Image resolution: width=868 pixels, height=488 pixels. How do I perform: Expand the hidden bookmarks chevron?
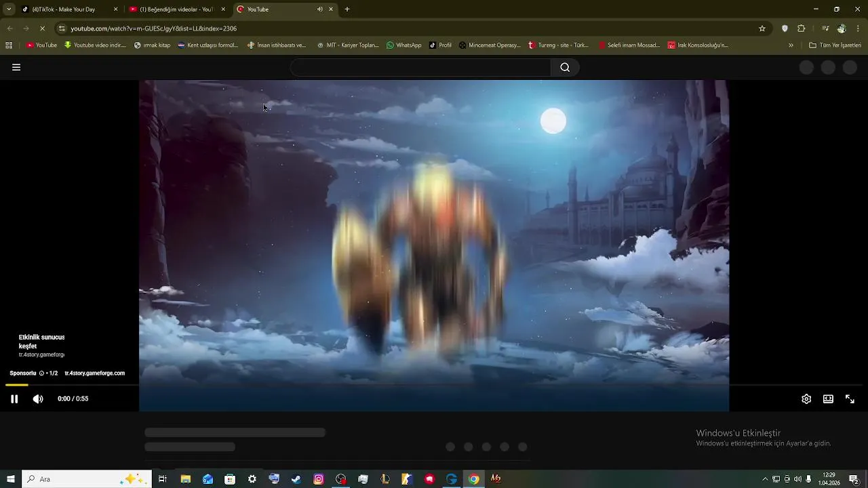tap(791, 45)
